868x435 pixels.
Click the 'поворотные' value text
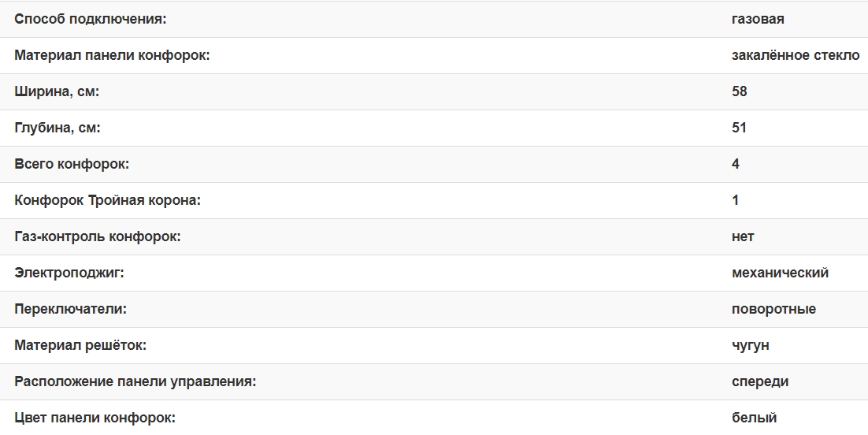773,309
